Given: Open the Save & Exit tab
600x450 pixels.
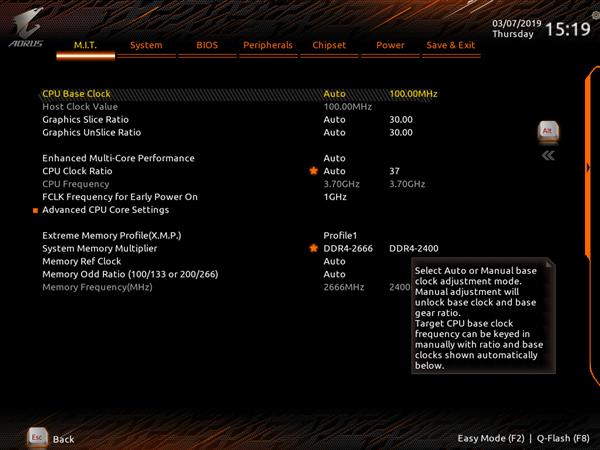Looking at the screenshot, I should 451,45.
